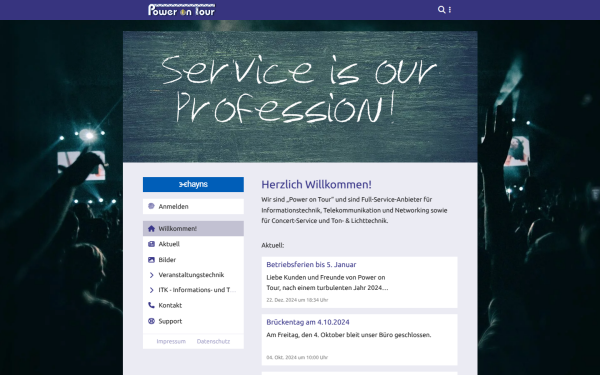Click the Anmelden login icon
This screenshot has height=375, width=600.
click(151, 206)
